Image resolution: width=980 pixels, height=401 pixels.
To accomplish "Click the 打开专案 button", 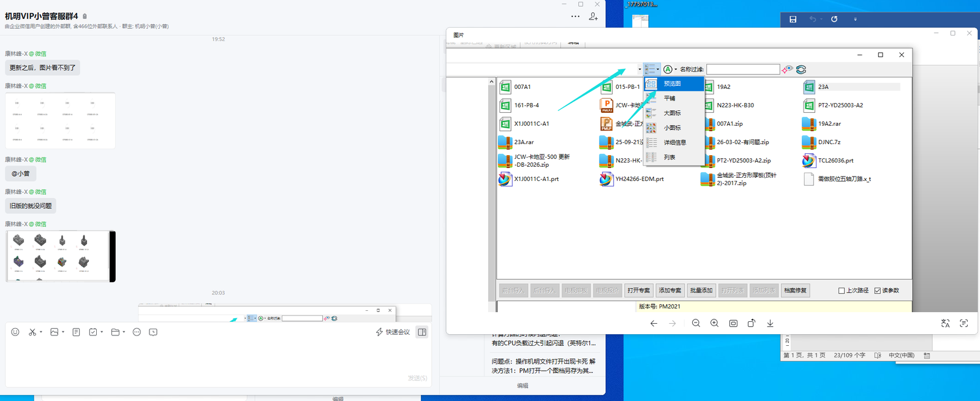I will pos(638,291).
